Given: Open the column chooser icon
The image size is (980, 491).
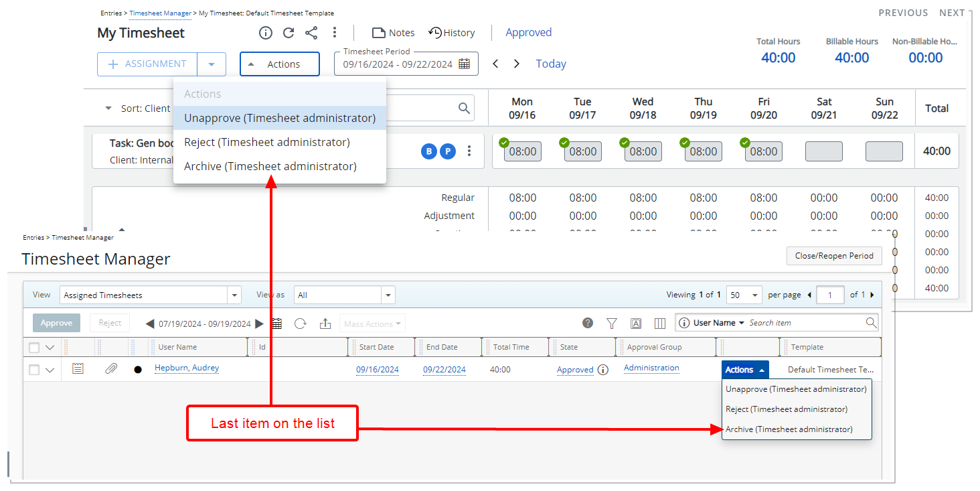Looking at the screenshot, I should click(660, 324).
